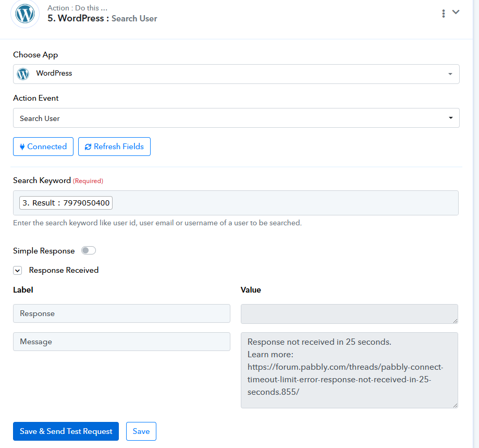479x448 pixels.
Task: Open the Action Event Search User dropdown
Action: tap(236, 118)
